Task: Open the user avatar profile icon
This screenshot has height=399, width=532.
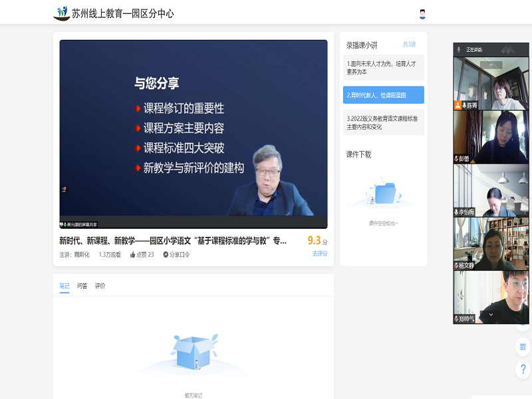Action: [422, 14]
